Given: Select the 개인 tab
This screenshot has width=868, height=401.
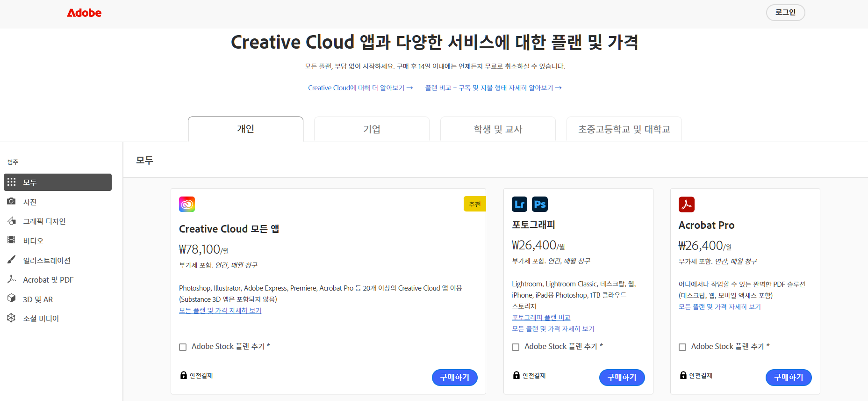Looking at the screenshot, I should (245, 129).
